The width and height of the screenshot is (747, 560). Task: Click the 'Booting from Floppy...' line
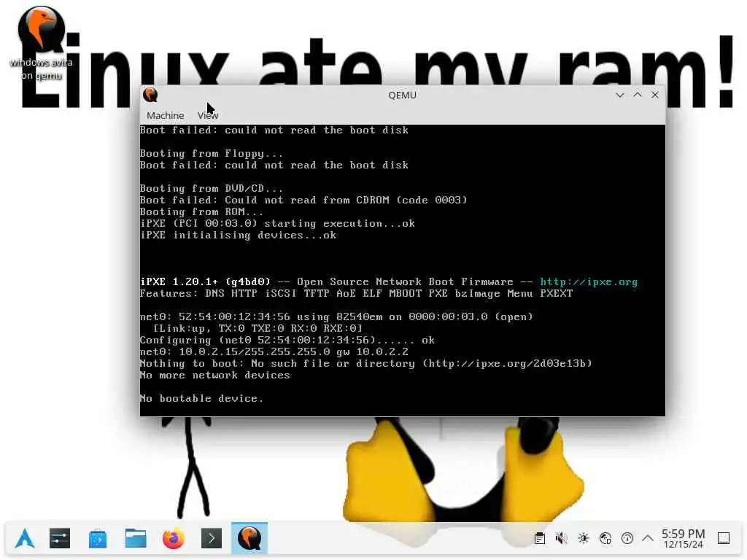tap(211, 154)
